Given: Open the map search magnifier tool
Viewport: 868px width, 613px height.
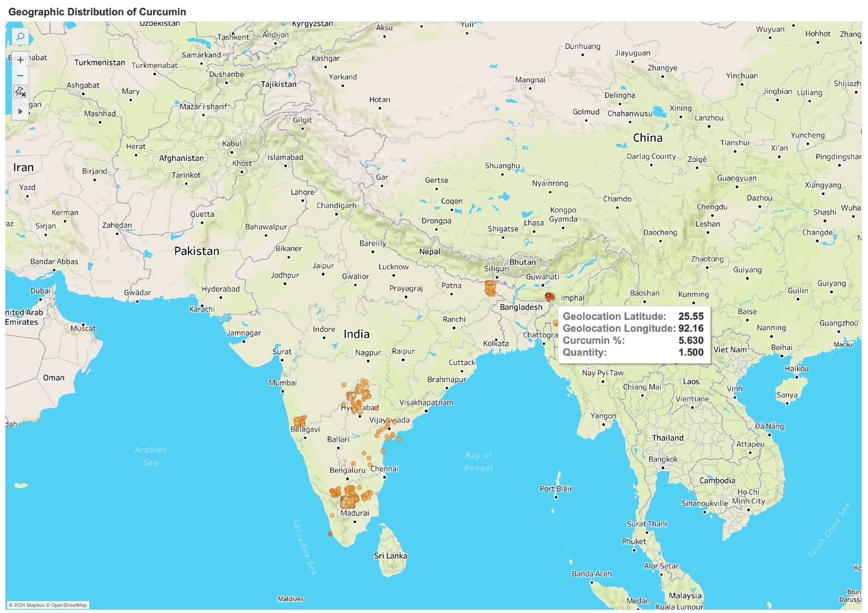Looking at the screenshot, I should click(x=20, y=37).
